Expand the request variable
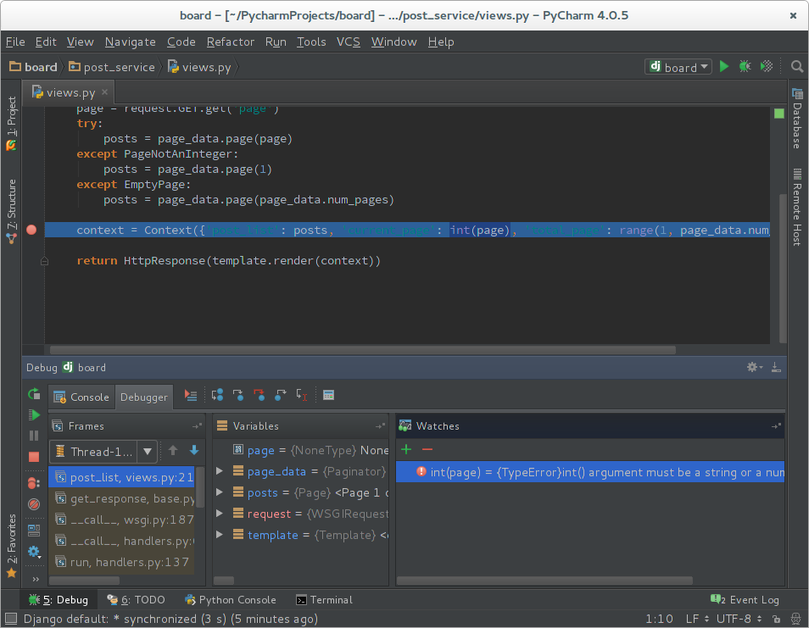The image size is (809, 628). coord(219,513)
